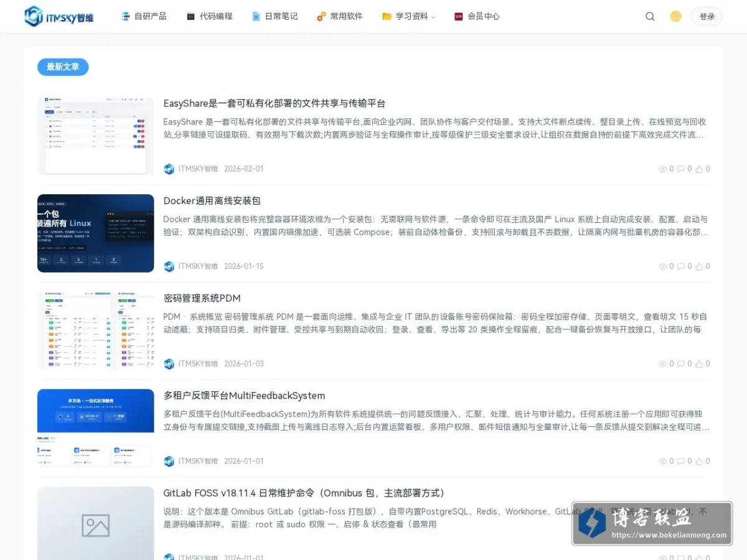Click the 会员中心 VIP icon
The width and height of the screenshot is (747, 560).
coord(459,17)
